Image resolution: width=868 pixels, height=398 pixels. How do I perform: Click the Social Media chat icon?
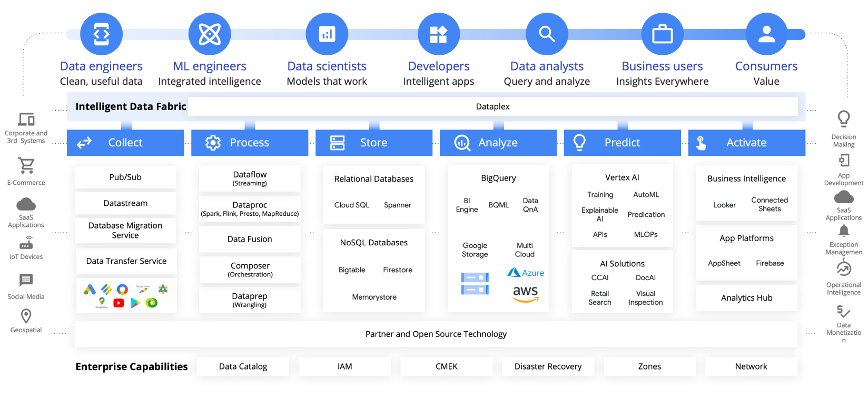tap(26, 280)
